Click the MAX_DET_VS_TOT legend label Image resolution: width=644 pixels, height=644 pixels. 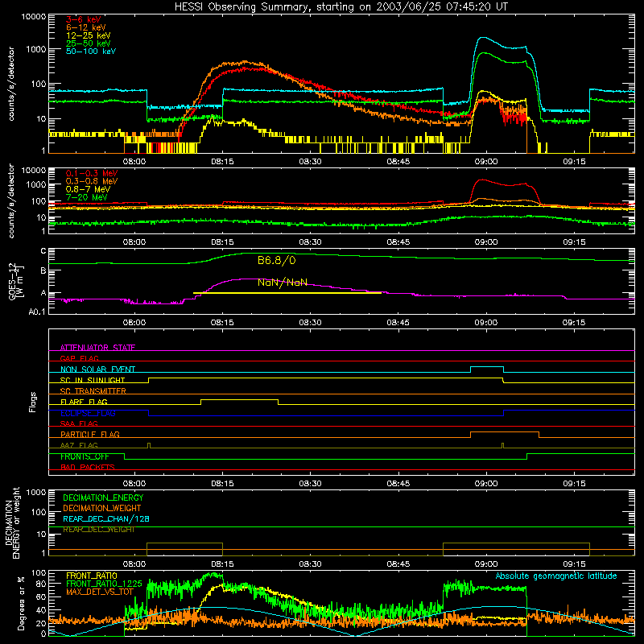[x=100, y=592]
